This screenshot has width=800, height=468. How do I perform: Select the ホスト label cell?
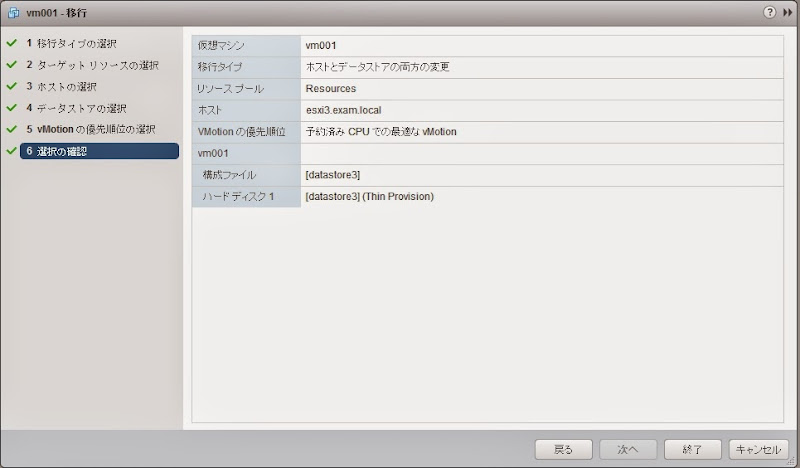pyautogui.click(x=246, y=110)
